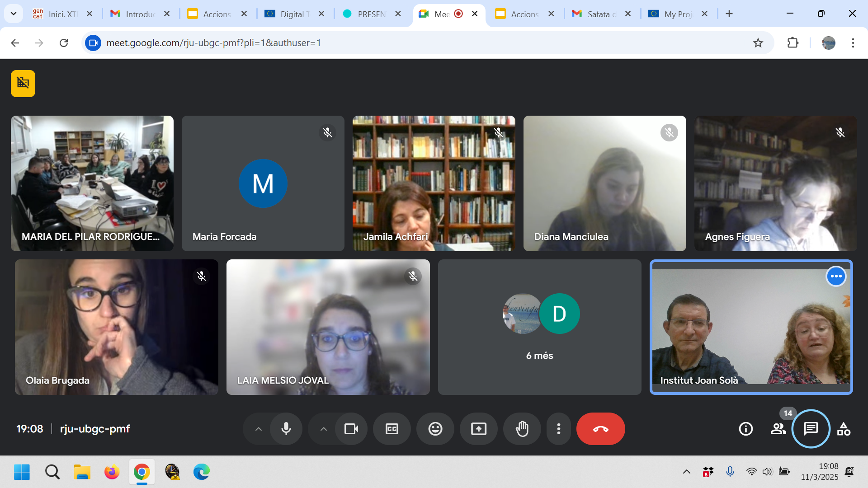
Task: Show the participants list panel
Action: point(778,429)
